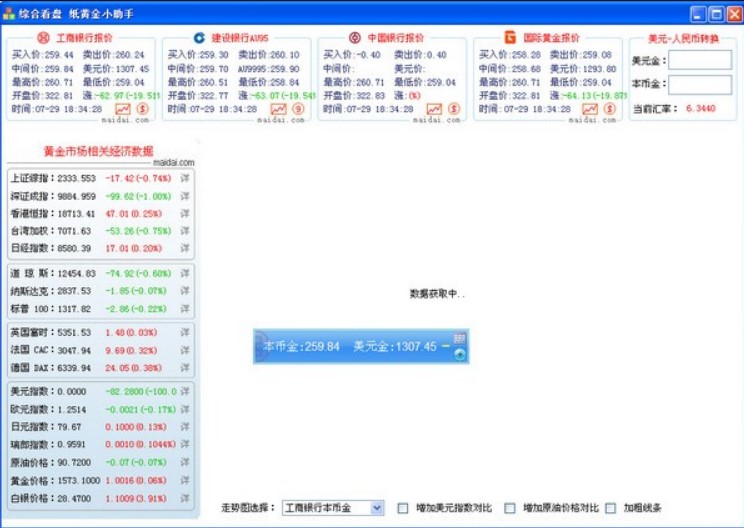
Task: Open details for 英国富时 row
Action: pyautogui.click(x=185, y=333)
